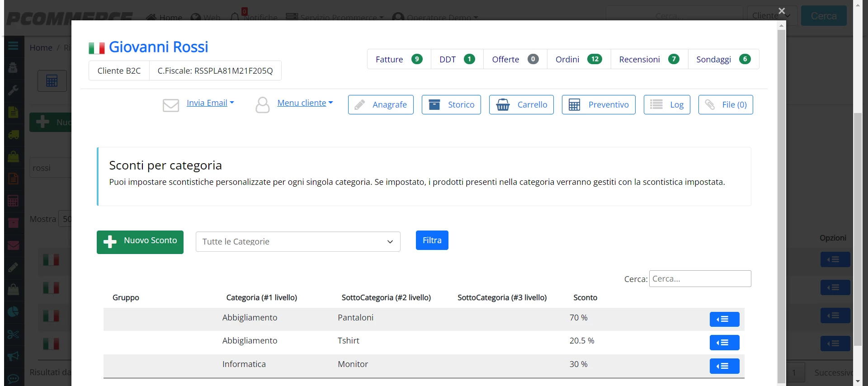The image size is (868, 386).
Task: Expand the Invia Email dropdown
Action: [x=210, y=103]
